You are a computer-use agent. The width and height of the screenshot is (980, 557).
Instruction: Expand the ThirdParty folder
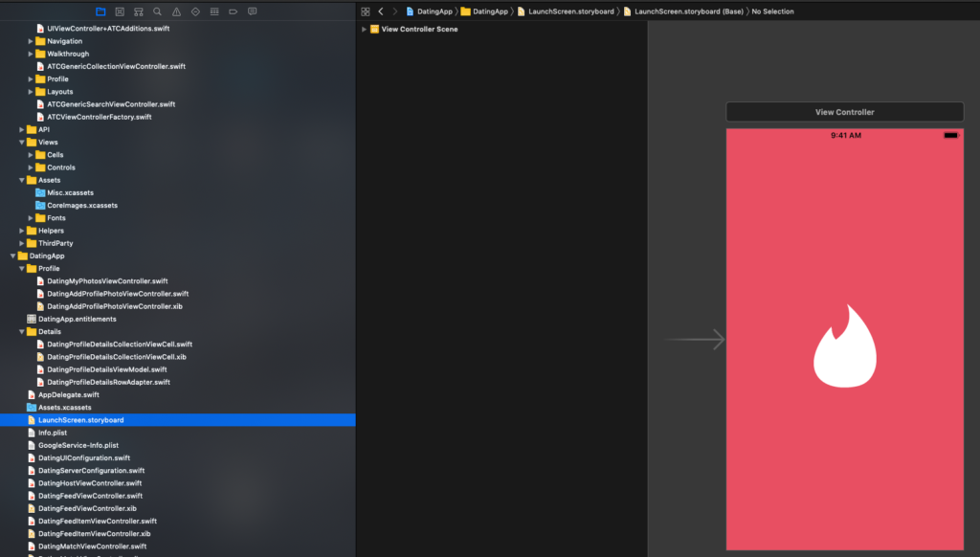point(21,243)
